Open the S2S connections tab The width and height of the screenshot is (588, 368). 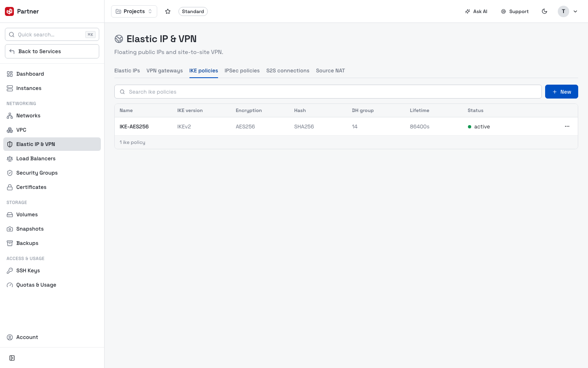point(288,71)
